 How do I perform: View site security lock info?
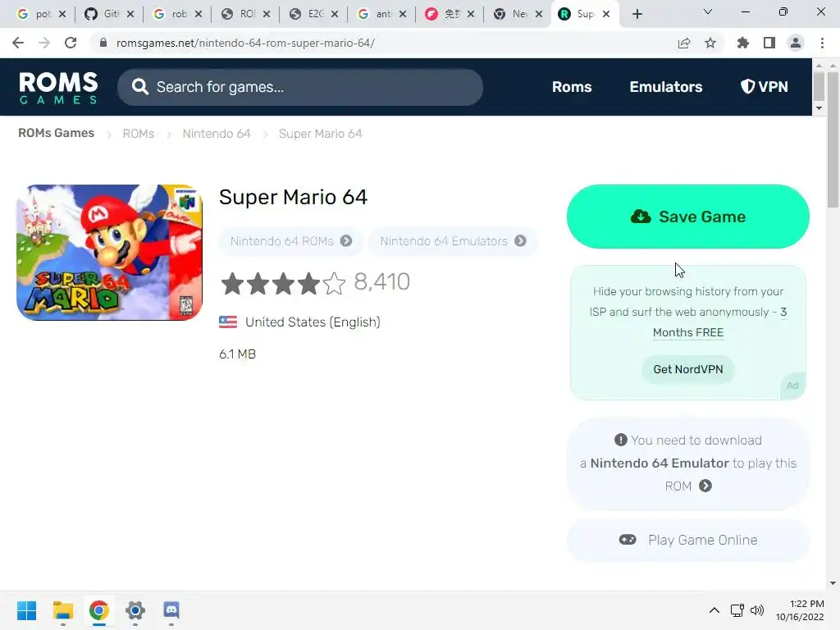point(103,43)
